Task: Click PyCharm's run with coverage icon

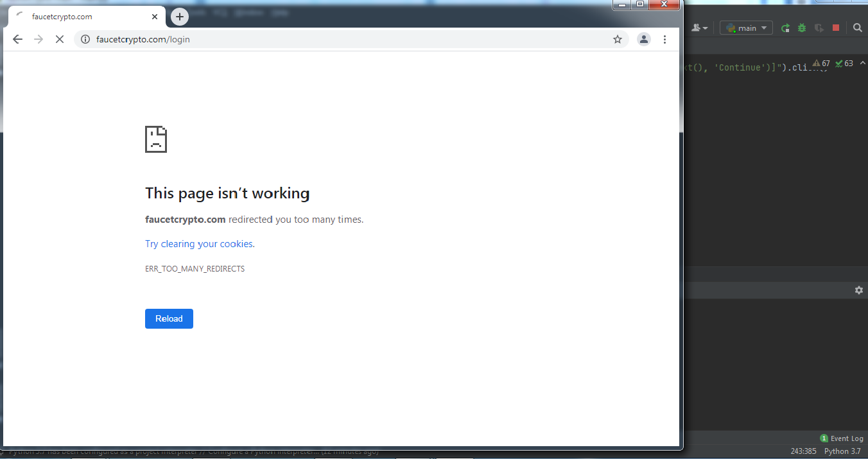Action: (819, 28)
